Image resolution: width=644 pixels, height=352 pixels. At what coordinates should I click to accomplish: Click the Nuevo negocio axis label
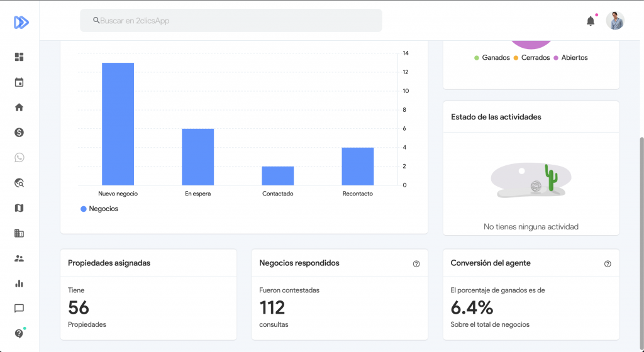click(118, 194)
